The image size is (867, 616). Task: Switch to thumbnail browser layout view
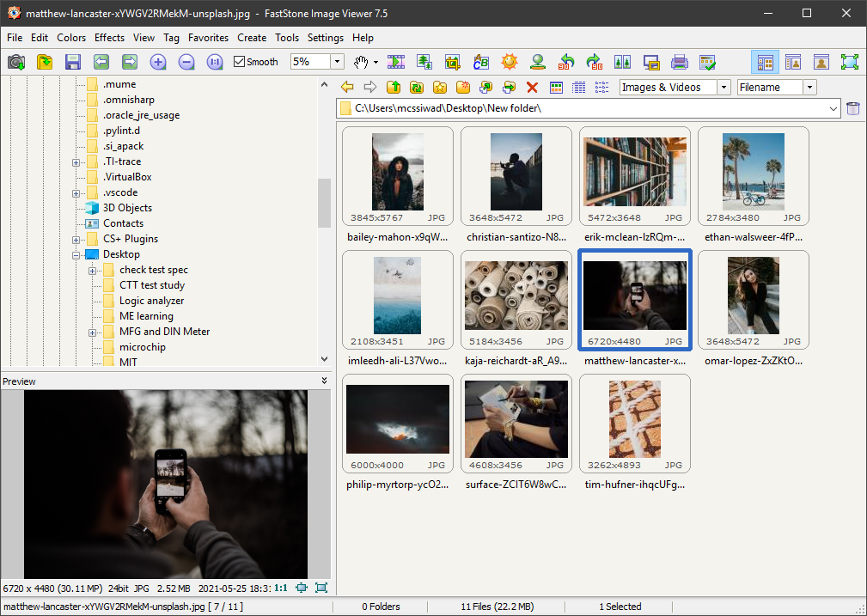765,62
